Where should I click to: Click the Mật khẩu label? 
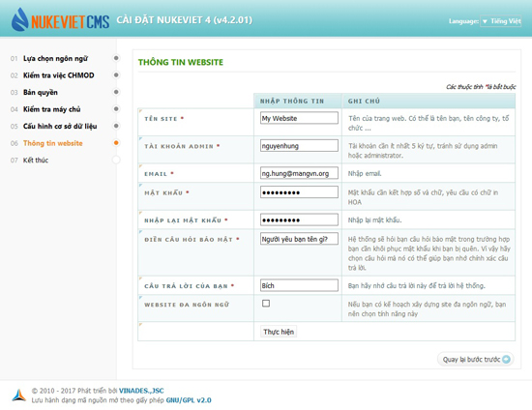pyautogui.click(x=163, y=192)
